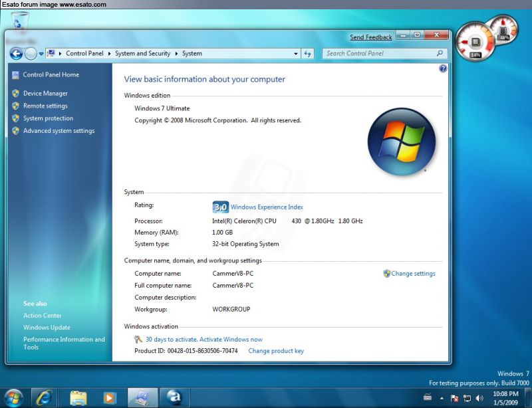Viewport: 532px width, 408px height.
Task: Open address bar history dropdown
Action: point(295,54)
